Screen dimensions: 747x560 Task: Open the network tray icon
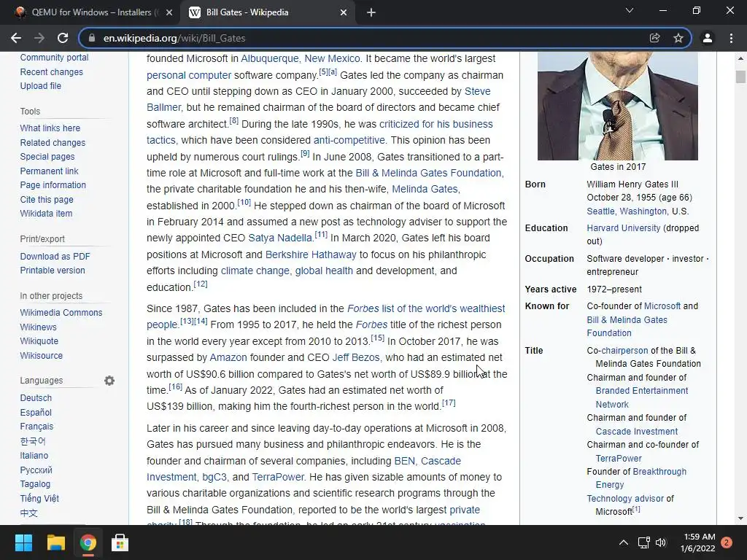643,542
